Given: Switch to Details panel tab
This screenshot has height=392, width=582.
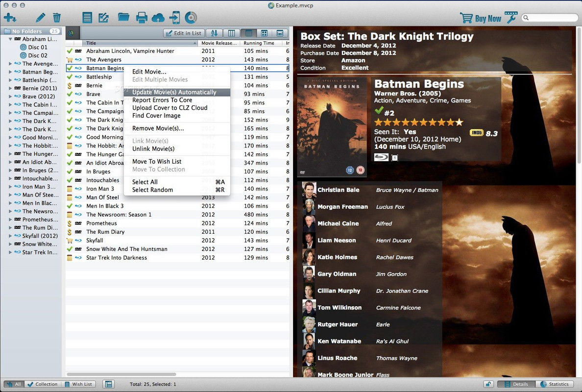Looking at the screenshot, I should click(x=516, y=384).
